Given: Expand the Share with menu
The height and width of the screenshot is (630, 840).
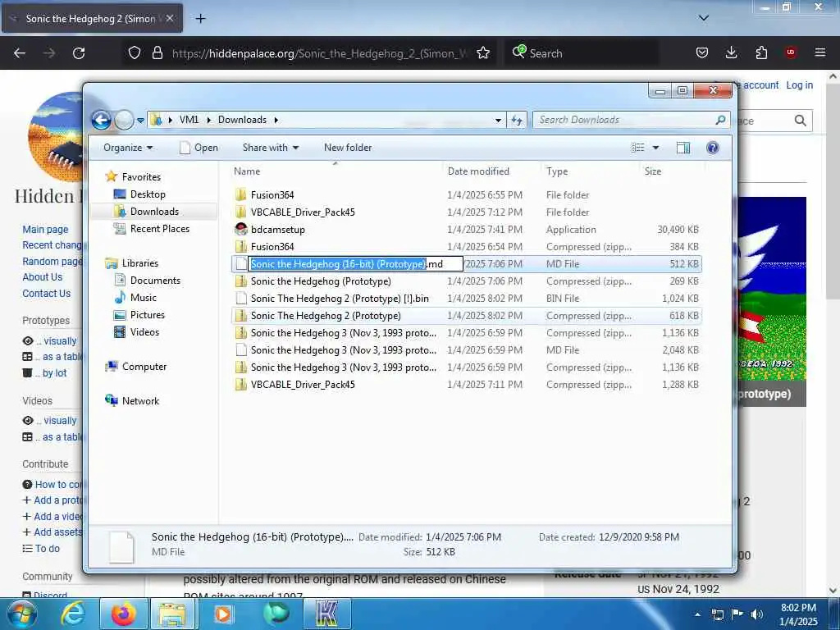Looking at the screenshot, I should pyautogui.click(x=271, y=148).
